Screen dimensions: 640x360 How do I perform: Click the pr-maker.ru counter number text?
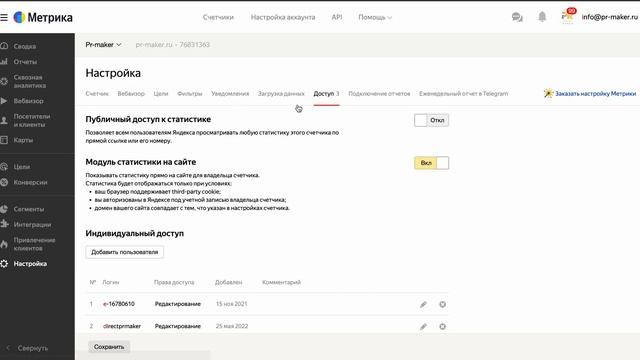(173, 44)
